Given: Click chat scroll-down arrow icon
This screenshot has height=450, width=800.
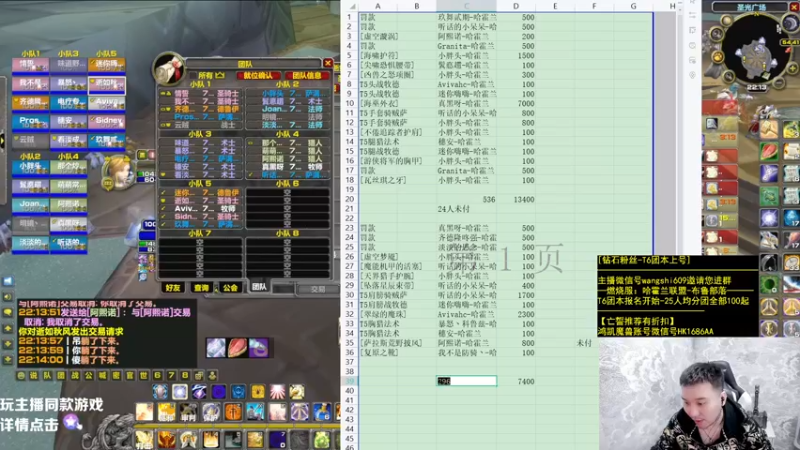Looking at the screenshot, I should point(8,344).
